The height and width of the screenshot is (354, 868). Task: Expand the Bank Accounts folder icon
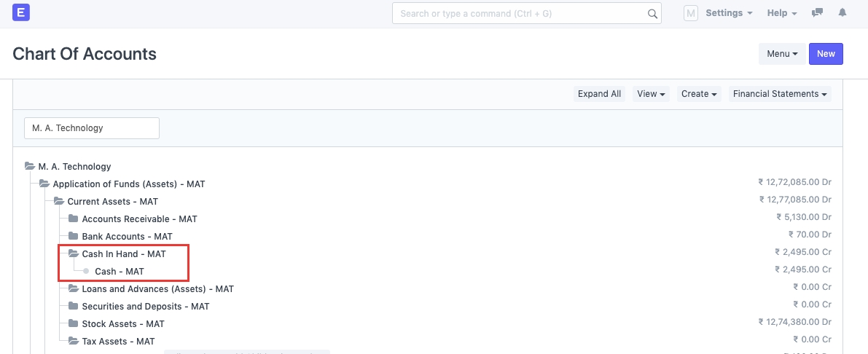(73, 237)
